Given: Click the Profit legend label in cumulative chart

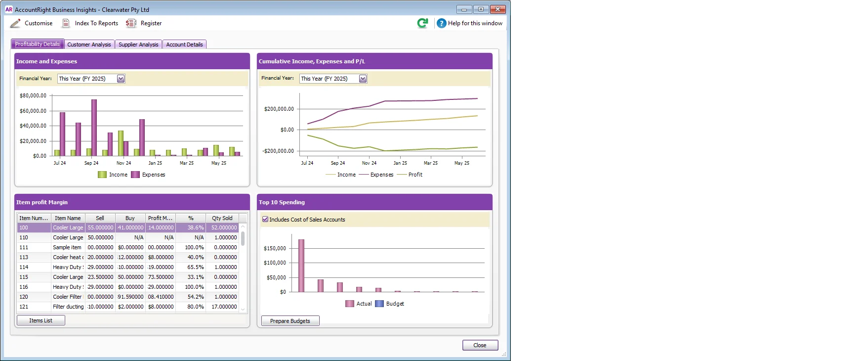Looking at the screenshot, I should tap(415, 175).
